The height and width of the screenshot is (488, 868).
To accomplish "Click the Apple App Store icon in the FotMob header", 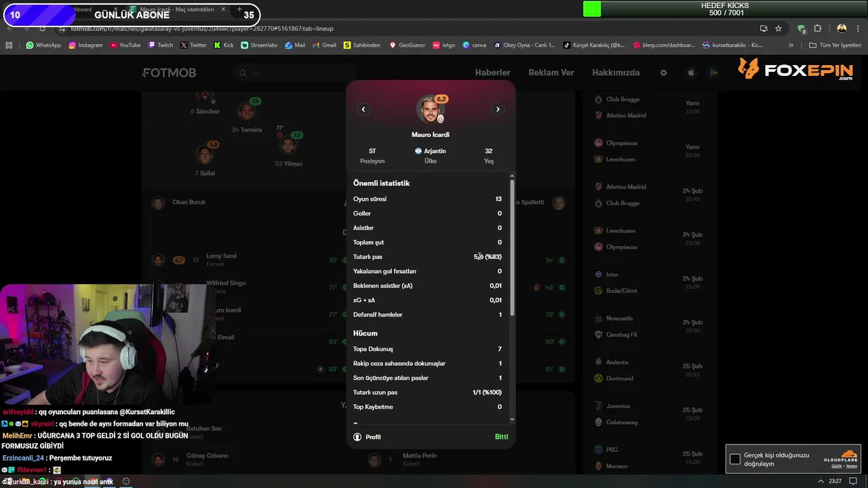I will [691, 73].
